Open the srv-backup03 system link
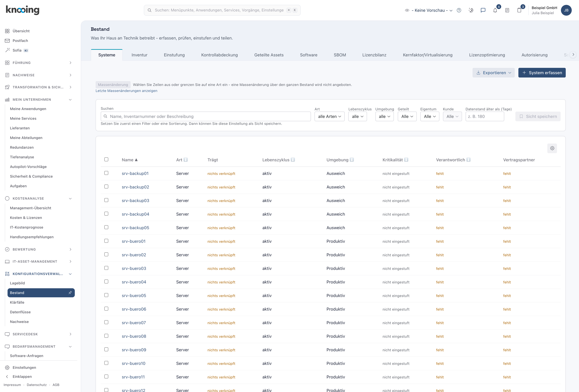The width and height of the screenshot is (579, 392). 135,201
